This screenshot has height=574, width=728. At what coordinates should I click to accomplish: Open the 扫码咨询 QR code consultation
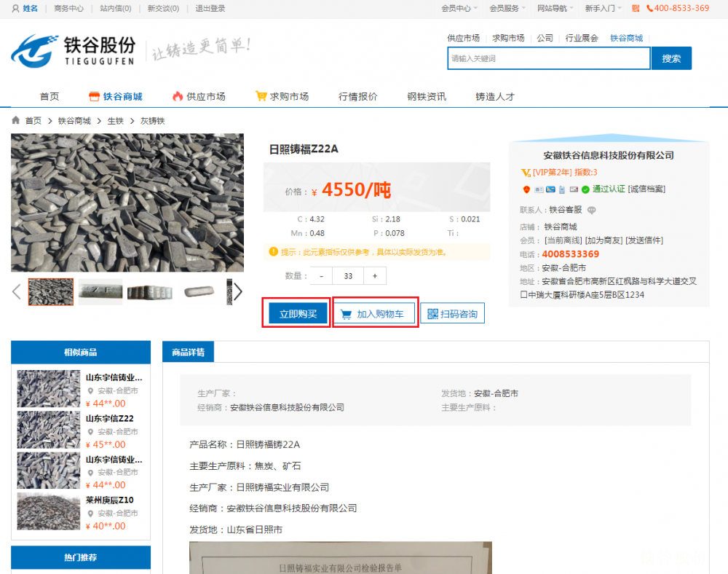pos(452,314)
